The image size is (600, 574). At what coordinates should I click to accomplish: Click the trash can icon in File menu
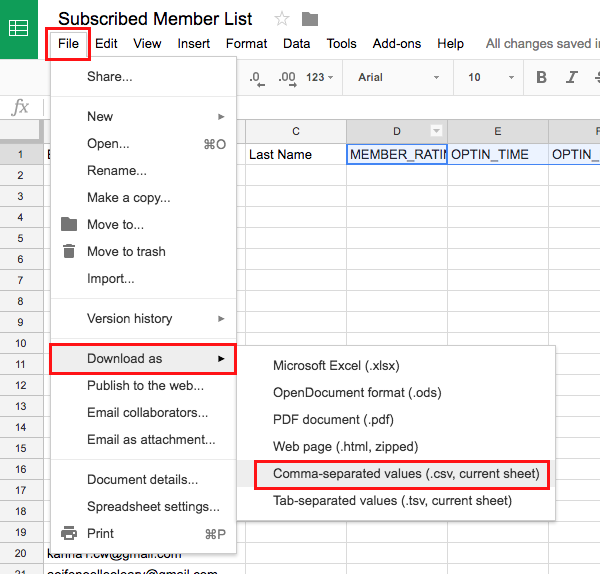69,251
